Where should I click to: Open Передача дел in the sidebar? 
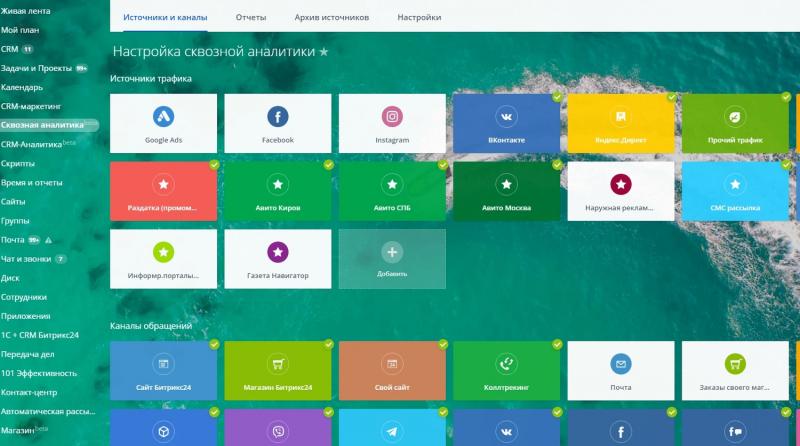tap(28, 354)
